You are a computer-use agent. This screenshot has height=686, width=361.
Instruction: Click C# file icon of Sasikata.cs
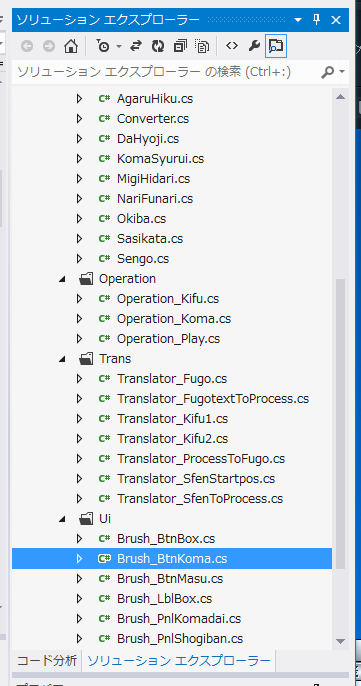point(104,239)
